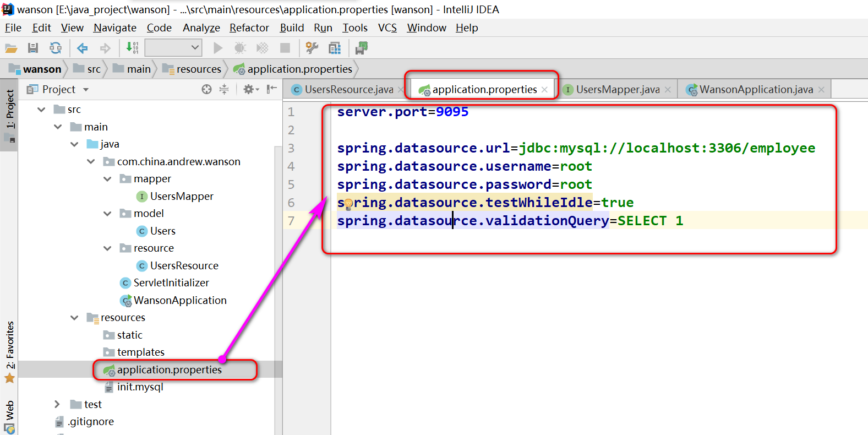Expand the test folder node

coord(57,404)
